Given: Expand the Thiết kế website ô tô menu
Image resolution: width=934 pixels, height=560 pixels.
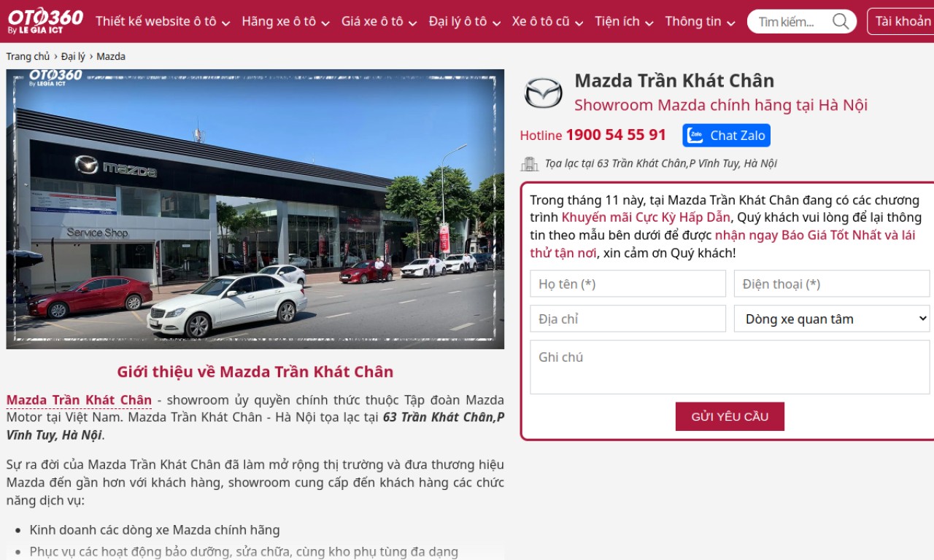Looking at the screenshot, I should 163,21.
